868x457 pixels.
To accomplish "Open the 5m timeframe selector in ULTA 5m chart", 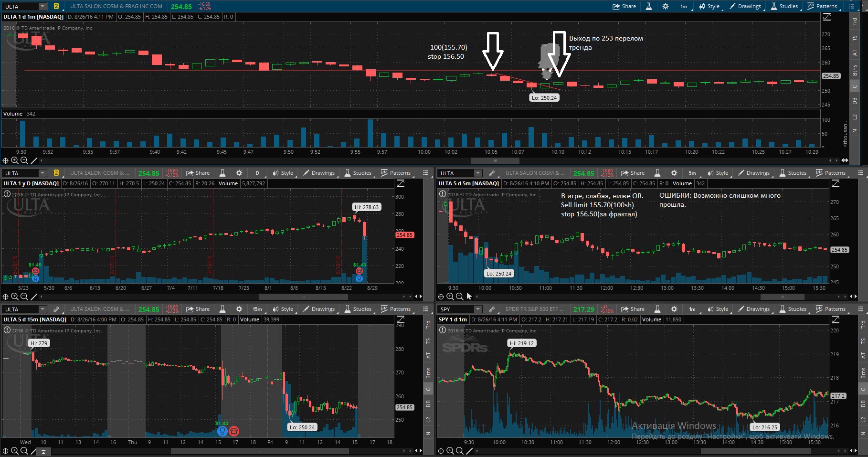I will click(692, 173).
